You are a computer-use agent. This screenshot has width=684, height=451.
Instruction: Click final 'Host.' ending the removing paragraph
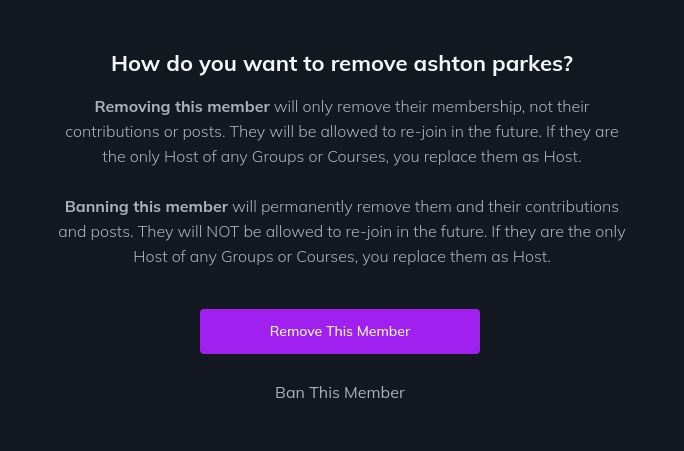point(562,156)
